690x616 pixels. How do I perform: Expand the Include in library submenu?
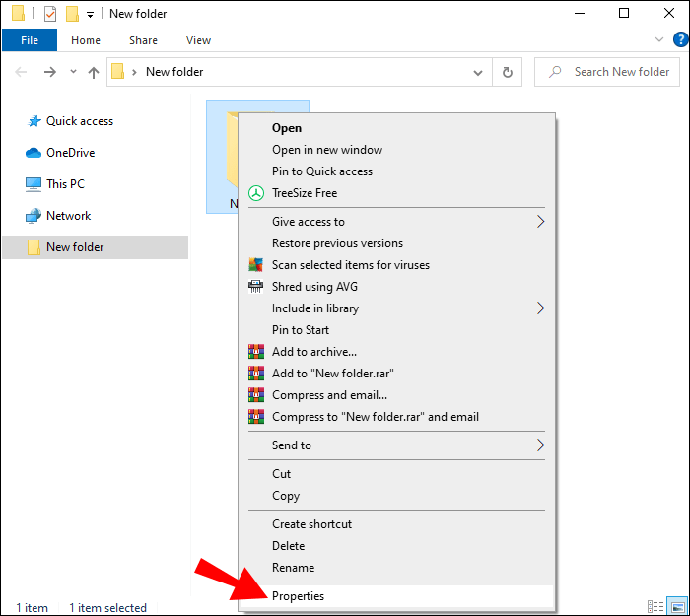click(x=396, y=308)
